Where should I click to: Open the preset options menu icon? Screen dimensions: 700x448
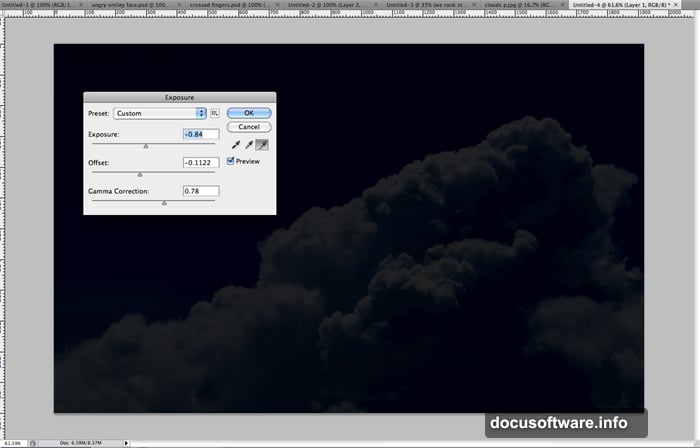tap(214, 113)
